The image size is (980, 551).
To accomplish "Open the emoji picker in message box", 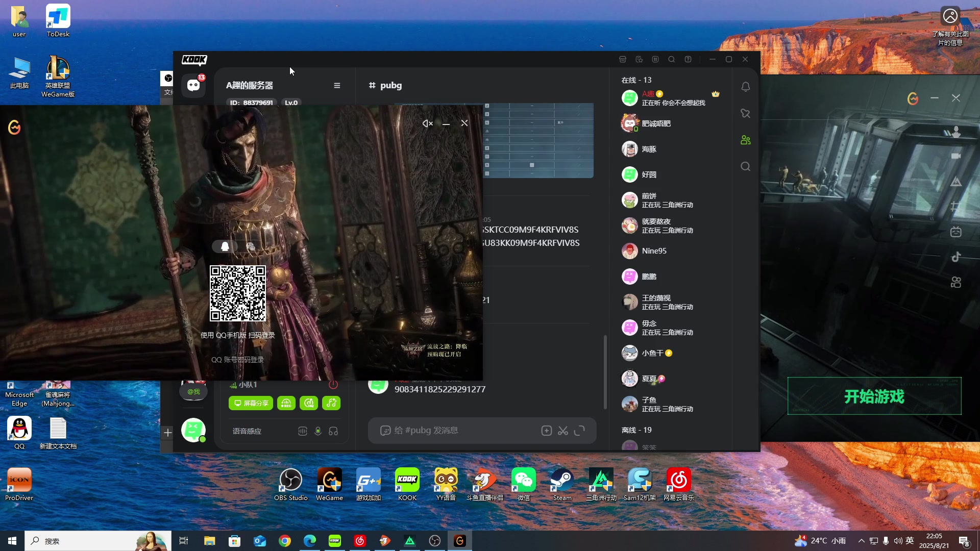I will tap(385, 431).
